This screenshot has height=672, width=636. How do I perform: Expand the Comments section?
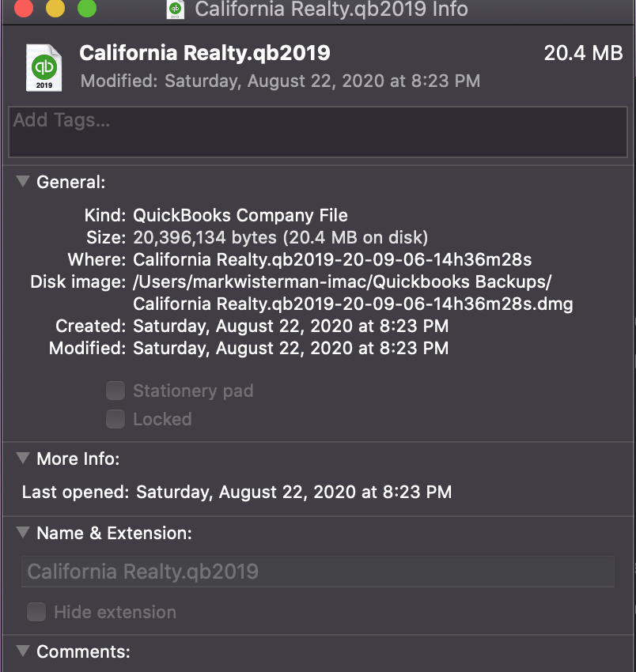coord(22,651)
